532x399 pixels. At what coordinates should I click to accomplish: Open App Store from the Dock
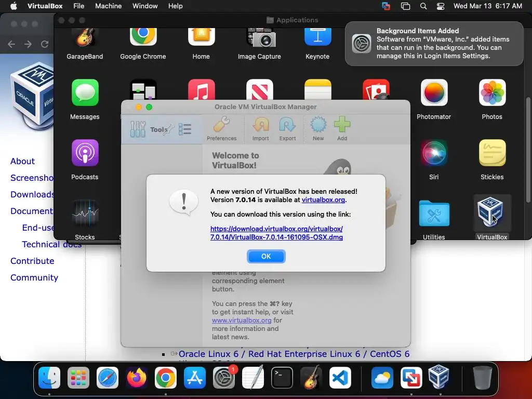195,378
